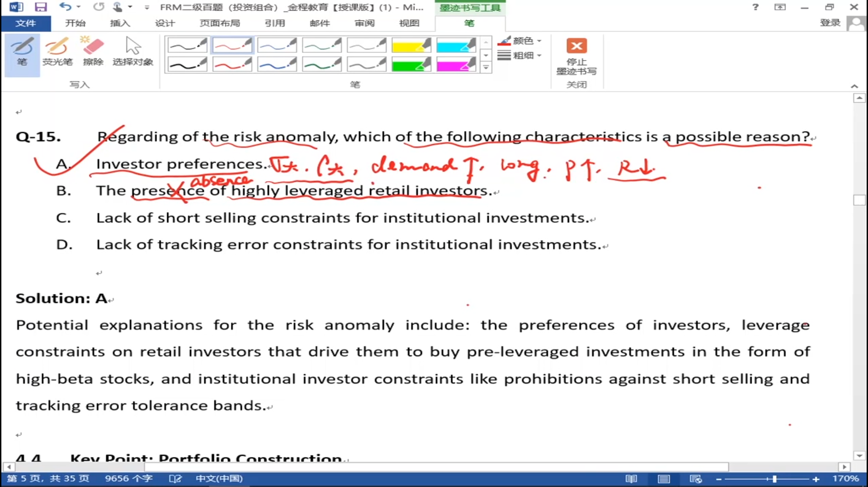This screenshot has width=868, height=487.
Task: Pick the blue thin pen style, top row
Action: [277, 45]
